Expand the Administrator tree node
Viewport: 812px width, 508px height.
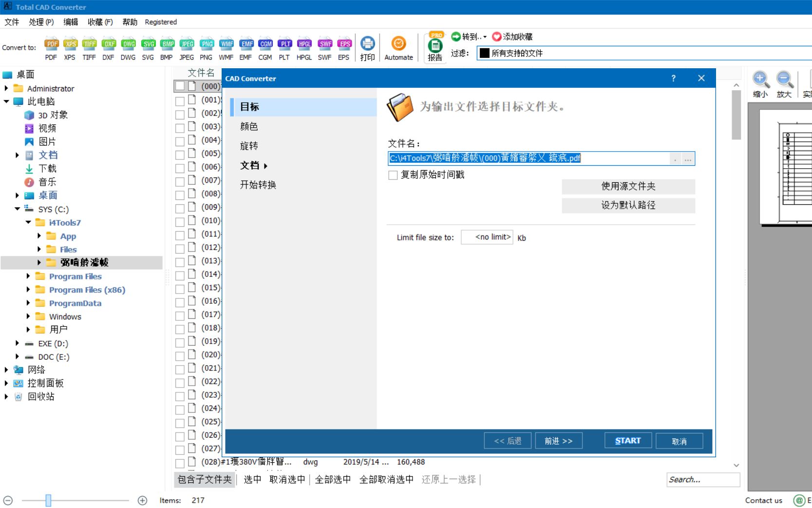pos(6,88)
